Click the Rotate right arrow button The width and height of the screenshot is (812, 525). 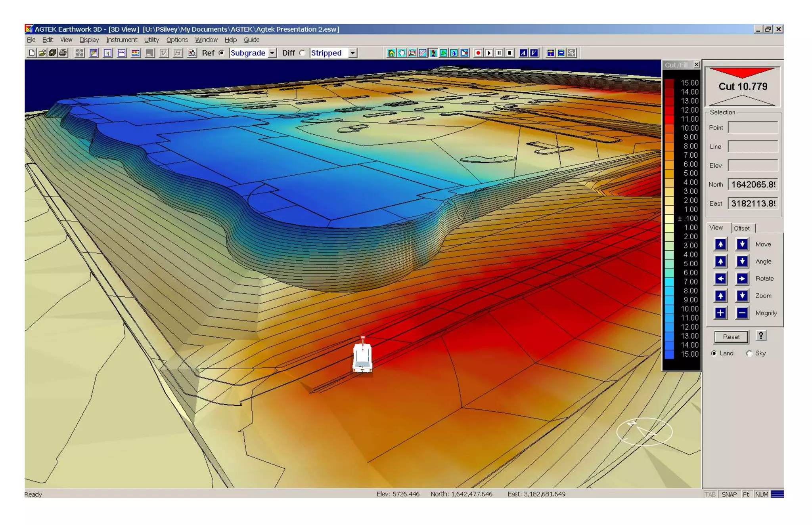[x=741, y=279]
